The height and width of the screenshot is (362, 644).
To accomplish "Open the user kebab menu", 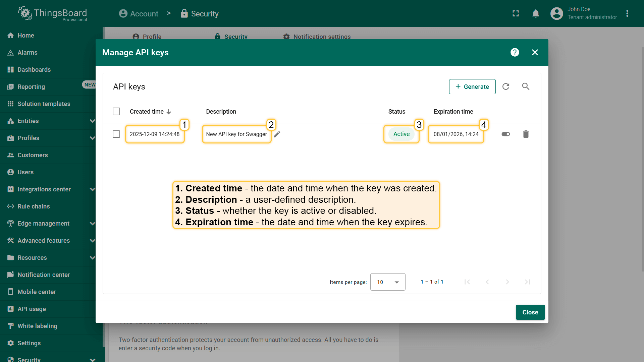I will (627, 14).
